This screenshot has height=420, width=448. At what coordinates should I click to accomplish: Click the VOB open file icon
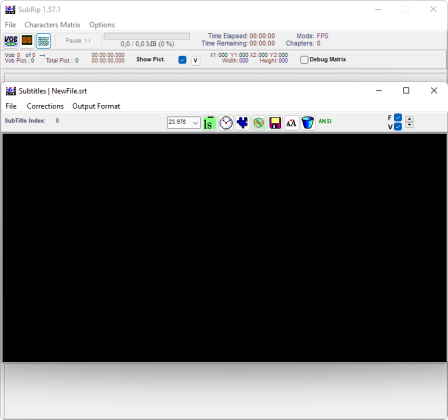11,41
